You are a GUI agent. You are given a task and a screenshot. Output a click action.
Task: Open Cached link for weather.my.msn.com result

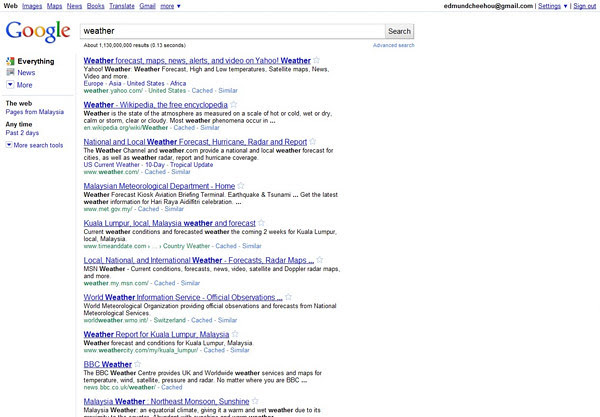(164, 283)
